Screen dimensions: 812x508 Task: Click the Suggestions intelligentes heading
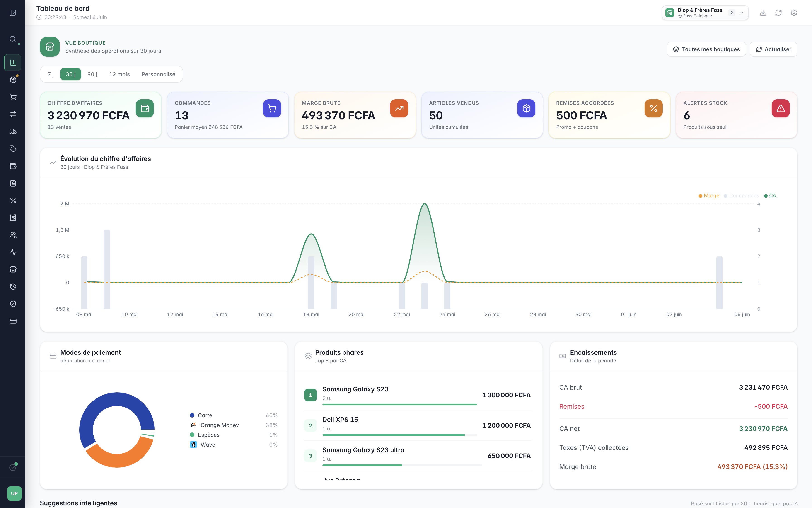pos(79,503)
